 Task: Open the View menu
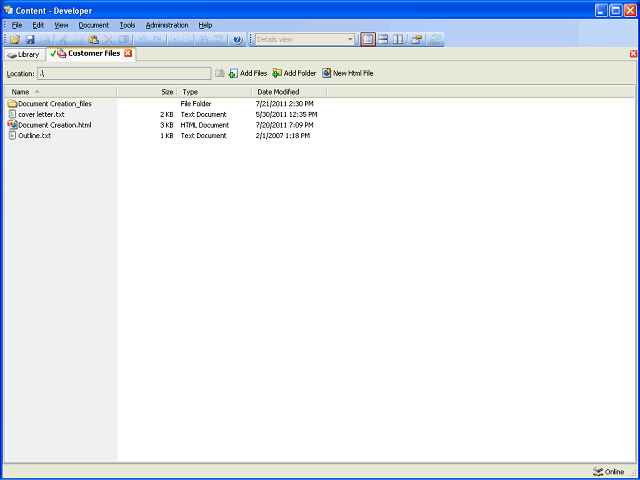(x=61, y=25)
